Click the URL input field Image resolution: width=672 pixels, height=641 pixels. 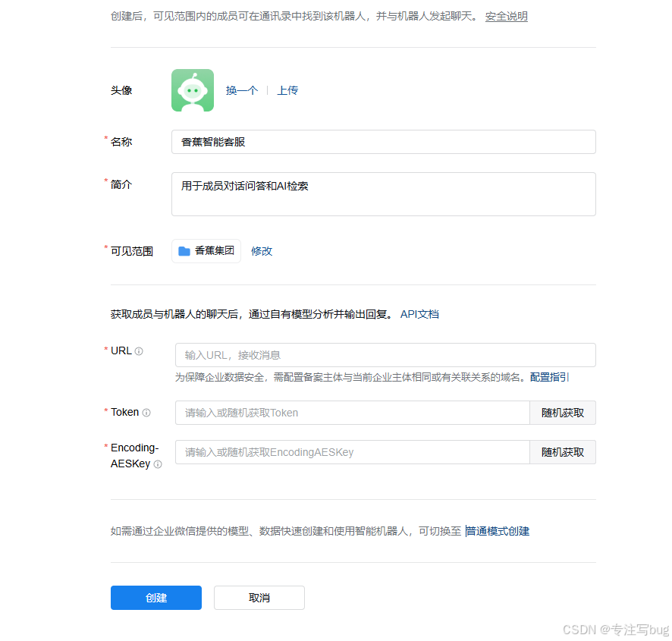(383, 354)
